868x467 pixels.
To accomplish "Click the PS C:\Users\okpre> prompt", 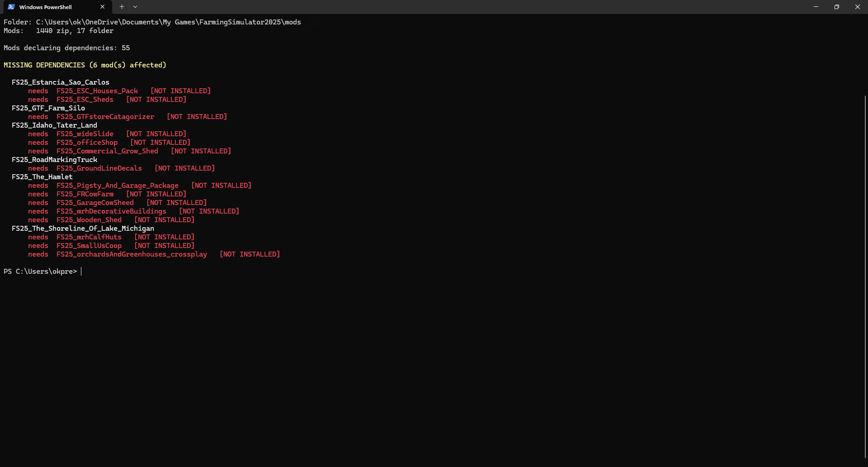I will [x=40, y=272].
